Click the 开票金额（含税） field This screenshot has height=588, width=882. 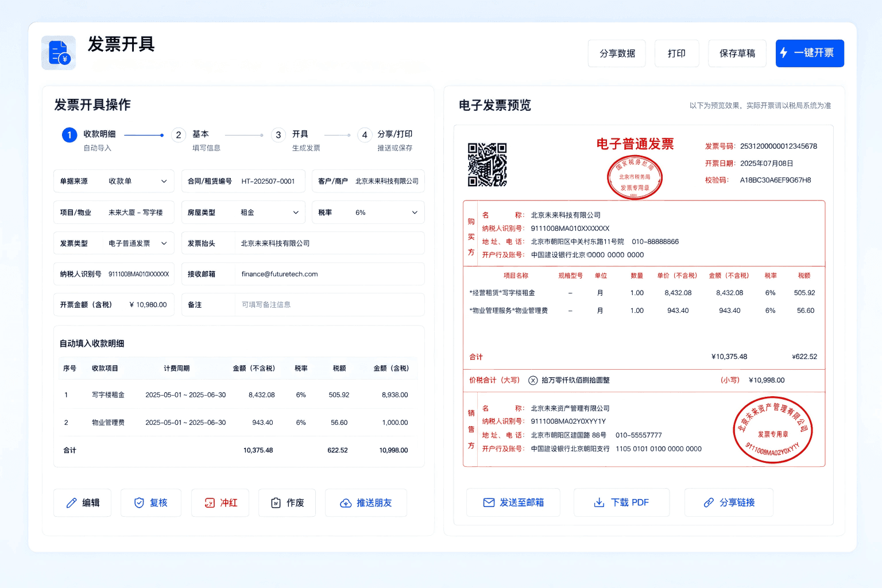[x=114, y=305]
